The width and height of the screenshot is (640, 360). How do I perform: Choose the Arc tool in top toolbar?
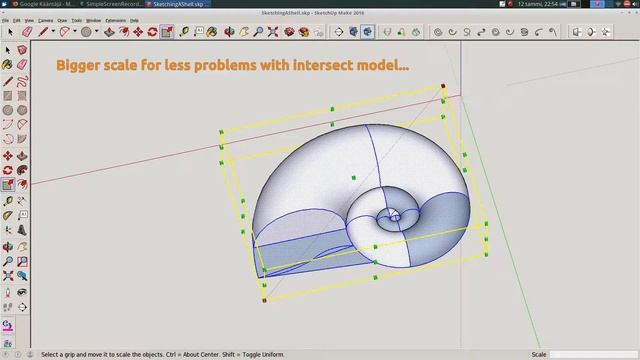pos(64,31)
